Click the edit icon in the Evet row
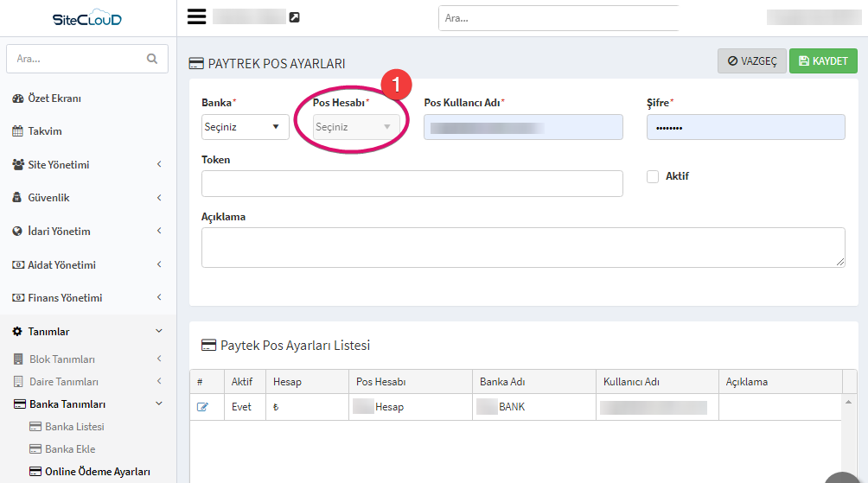This screenshot has height=483, width=868. click(x=202, y=407)
